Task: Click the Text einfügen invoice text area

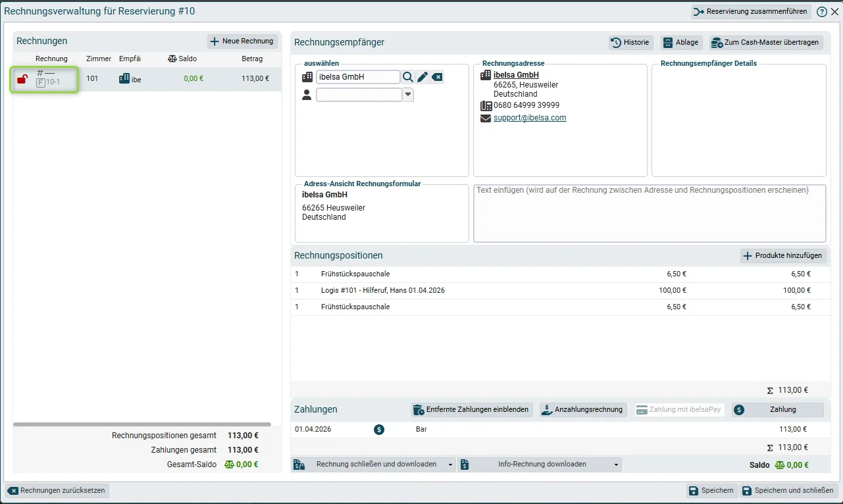Action: (650, 213)
